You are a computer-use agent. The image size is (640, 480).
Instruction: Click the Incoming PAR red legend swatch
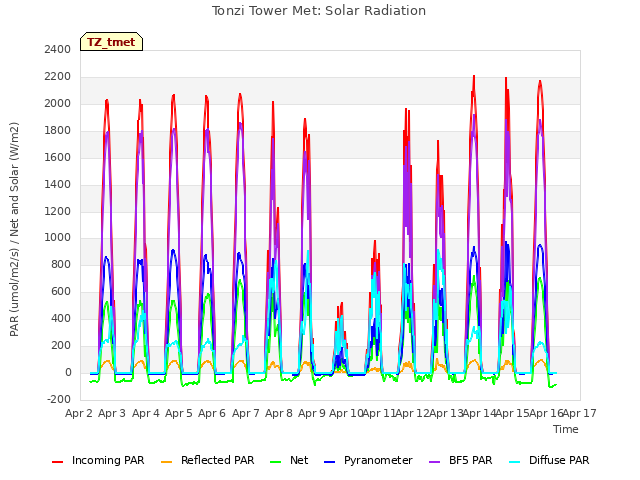58,462
